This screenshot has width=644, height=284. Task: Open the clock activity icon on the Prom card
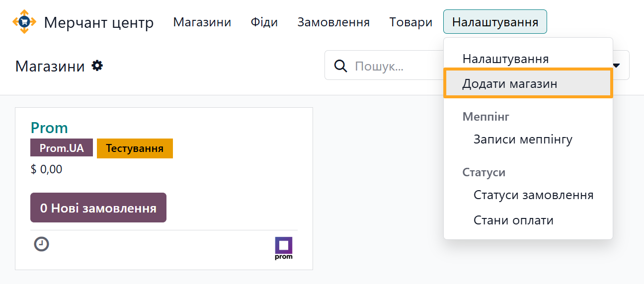click(42, 244)
